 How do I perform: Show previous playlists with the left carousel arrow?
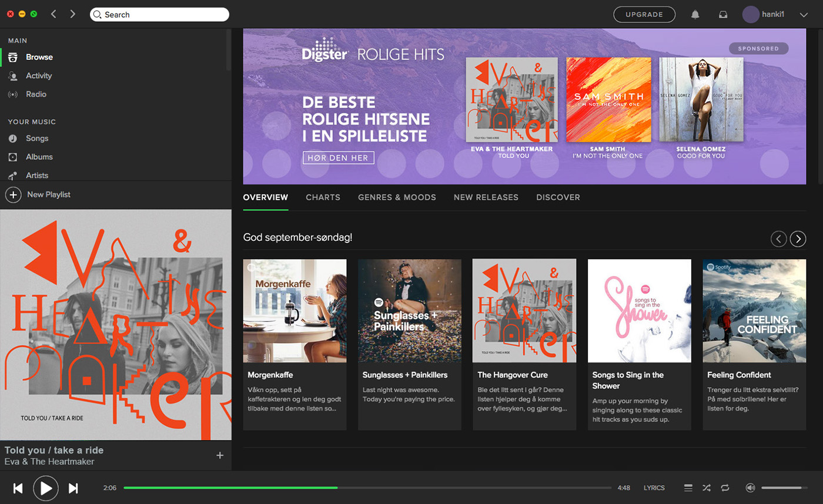coord(779,238)
